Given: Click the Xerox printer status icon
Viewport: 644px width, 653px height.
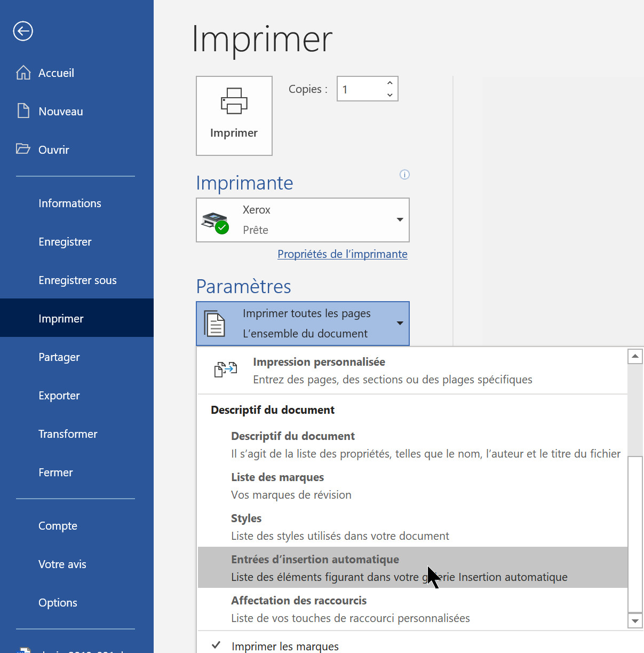Looking at the screenshot, I should 215,221.
